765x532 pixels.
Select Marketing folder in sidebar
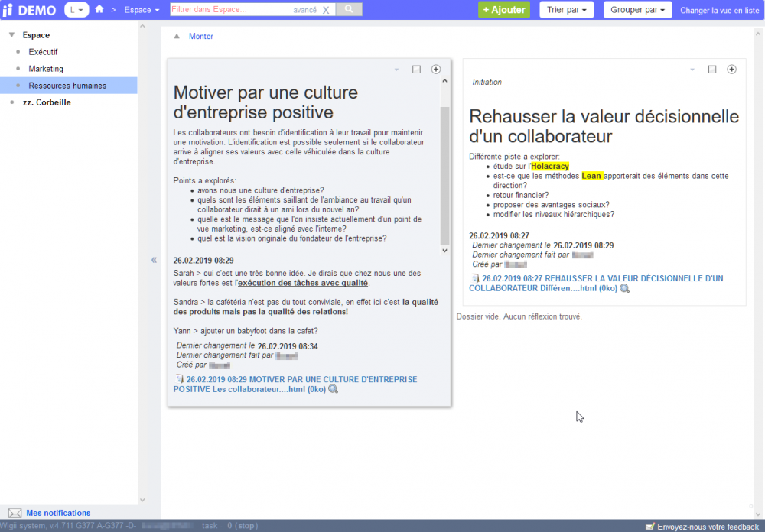(x=46, y=69)
